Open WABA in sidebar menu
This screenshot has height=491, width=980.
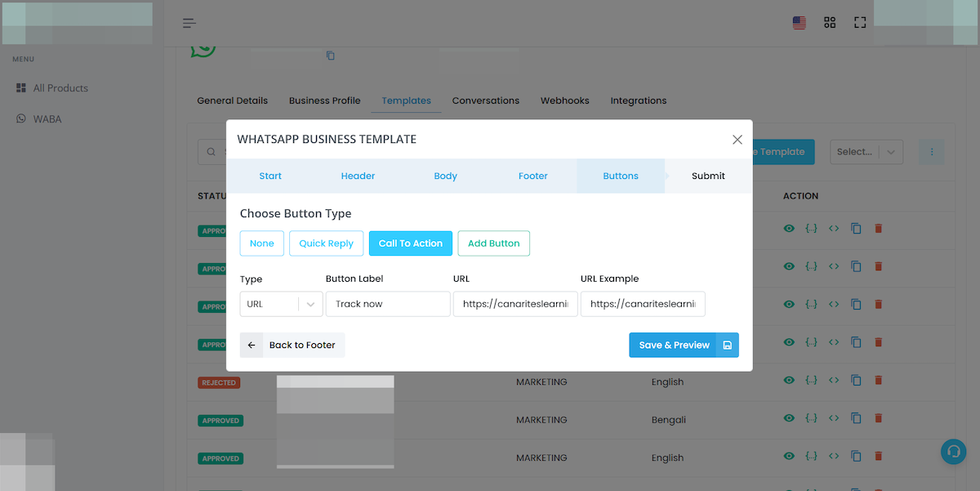coord(47,119)
